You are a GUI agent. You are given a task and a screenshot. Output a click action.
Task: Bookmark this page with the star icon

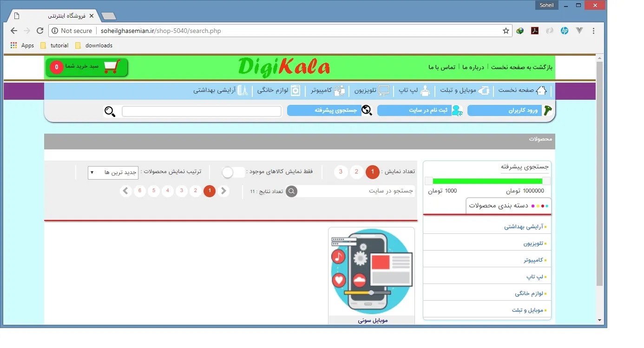click(x=506, y=31)
